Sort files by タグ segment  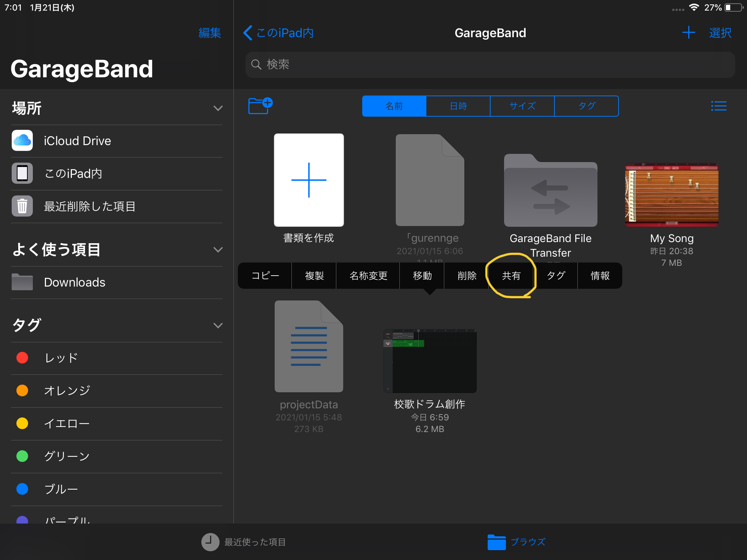click(x=587, y=106)
